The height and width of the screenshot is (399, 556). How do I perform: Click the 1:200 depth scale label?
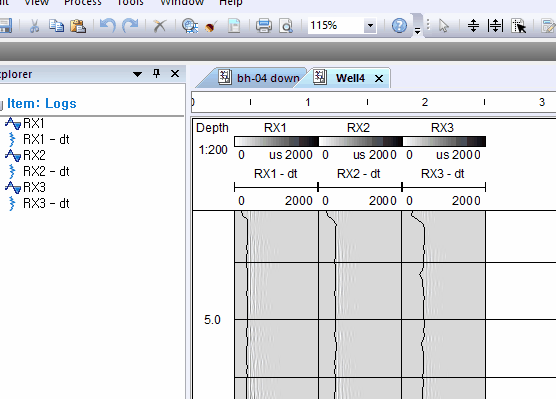pos(213,150)
